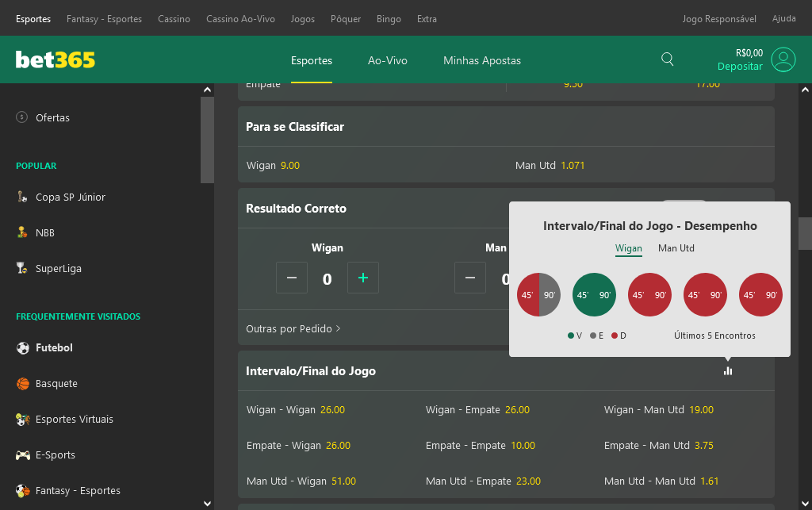Click the Copa SP Júnior icon
The image size is (812, 510).
(22, 197)
